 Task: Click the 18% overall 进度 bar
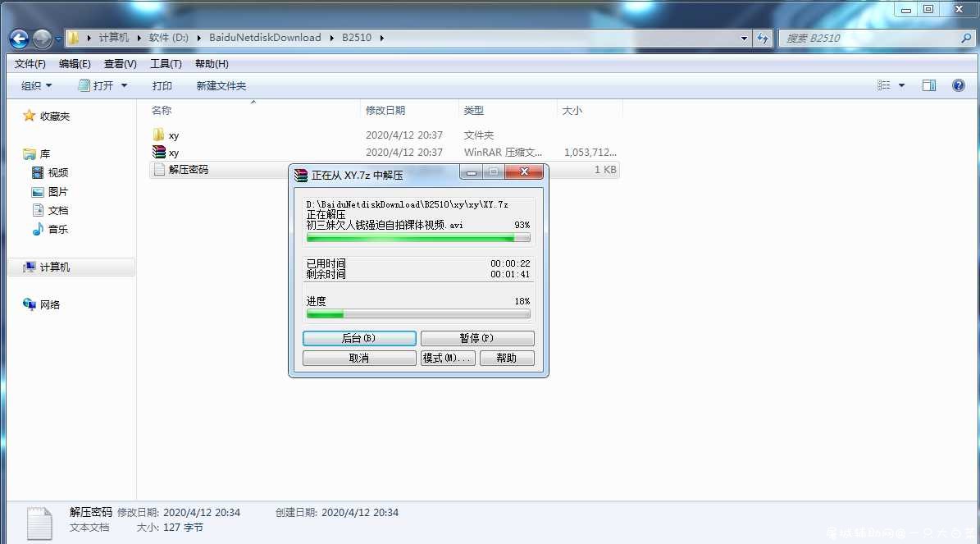(x=418, y=314)
